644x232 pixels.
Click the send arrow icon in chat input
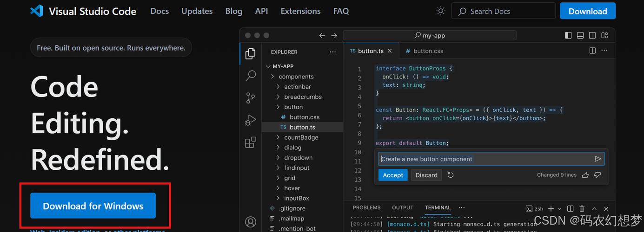click(598, 159)
